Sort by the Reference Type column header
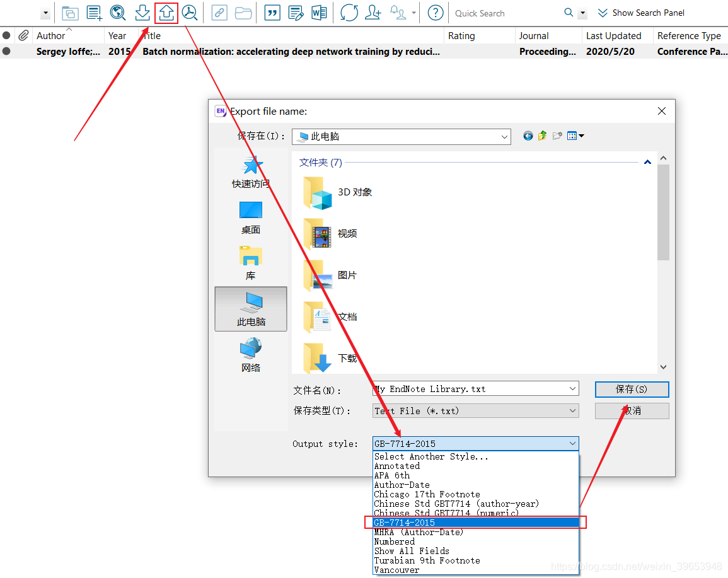Image resolution: width=728 pixels, height=578 pixels. pos(689,36)
